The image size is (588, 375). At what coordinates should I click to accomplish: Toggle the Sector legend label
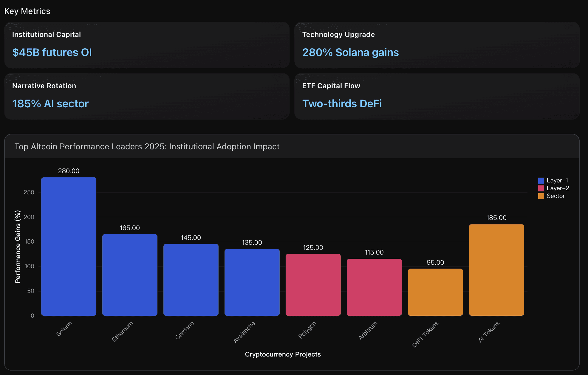point(556,196)
